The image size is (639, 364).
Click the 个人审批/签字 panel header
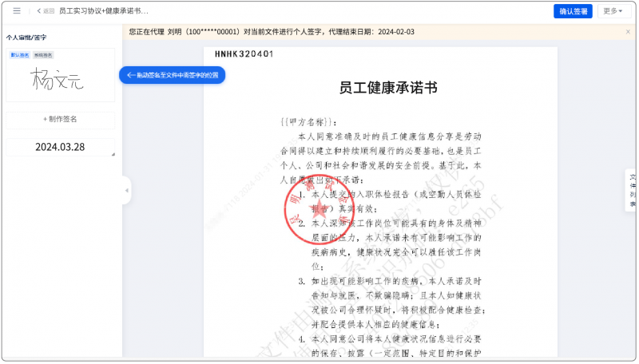[26, 38]
